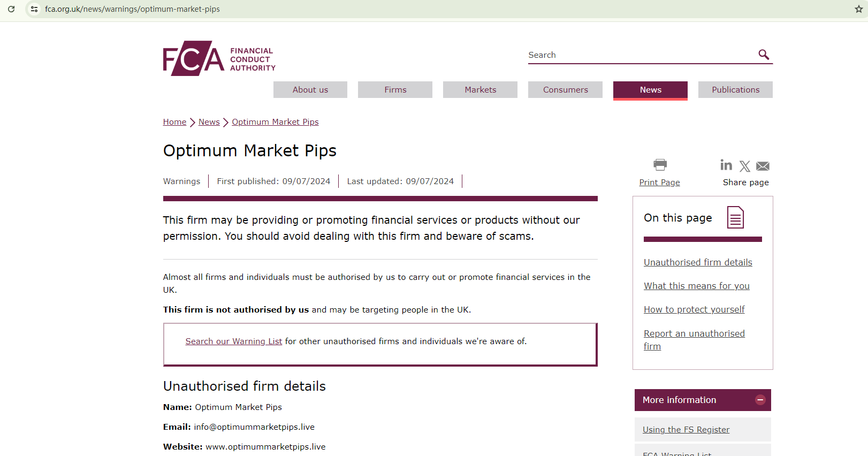Open the Publications menu item
This screenshot has height=456, width=868.
coord(735,90)
